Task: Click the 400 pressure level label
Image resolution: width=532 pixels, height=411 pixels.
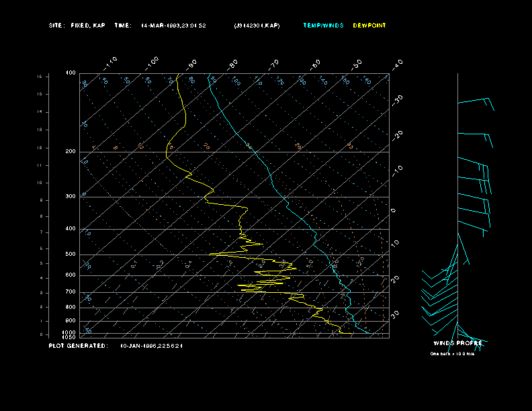Action: 71,229
